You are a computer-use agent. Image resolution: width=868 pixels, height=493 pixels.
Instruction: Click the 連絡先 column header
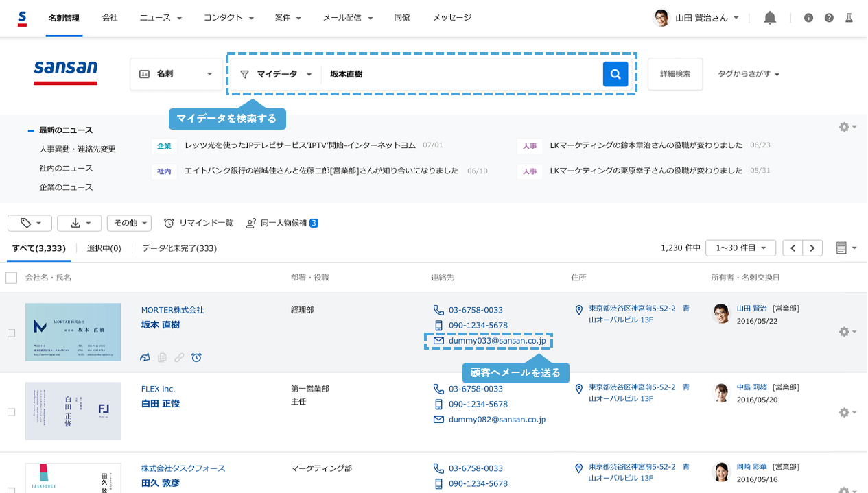coord(443,278)
